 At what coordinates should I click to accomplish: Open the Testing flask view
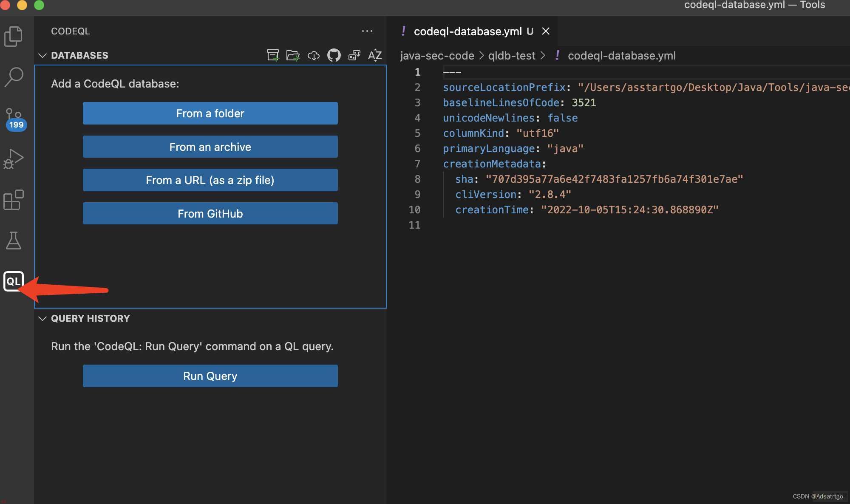[14, 241]
